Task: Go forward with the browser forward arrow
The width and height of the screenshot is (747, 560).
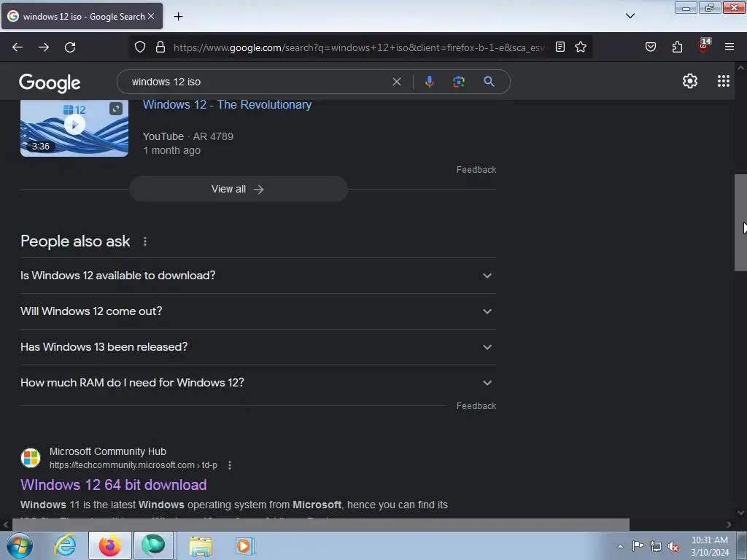Action: tap(44, 47)
